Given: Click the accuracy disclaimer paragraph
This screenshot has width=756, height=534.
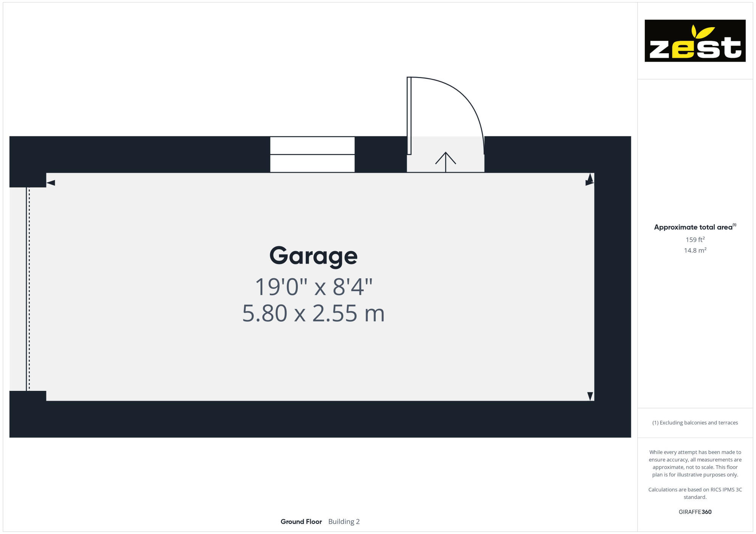Looking at the screenshot, I should 695,463.
